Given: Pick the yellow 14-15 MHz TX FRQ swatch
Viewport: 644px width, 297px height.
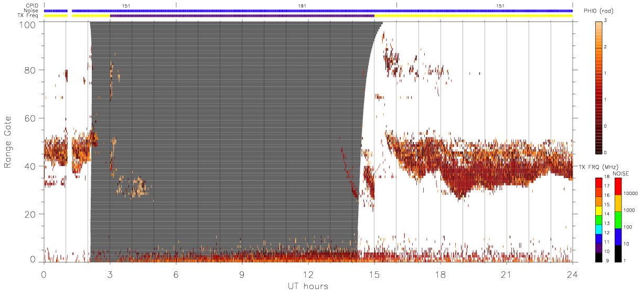Looking at the screenshot, I should [x=598, y=210].
